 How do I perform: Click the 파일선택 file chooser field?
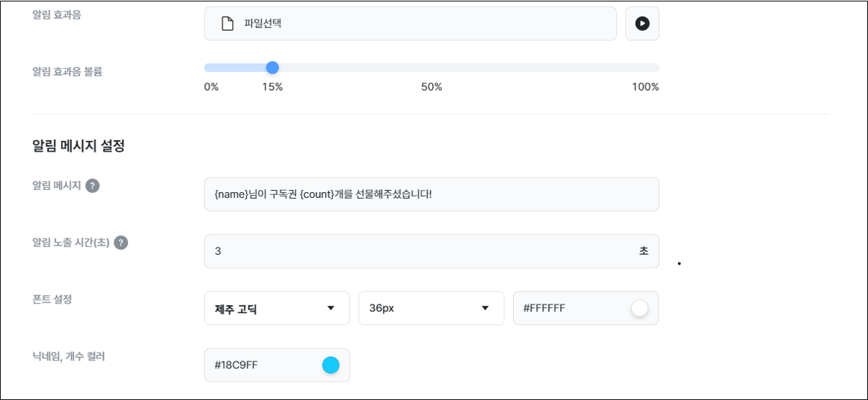[410, 24]
